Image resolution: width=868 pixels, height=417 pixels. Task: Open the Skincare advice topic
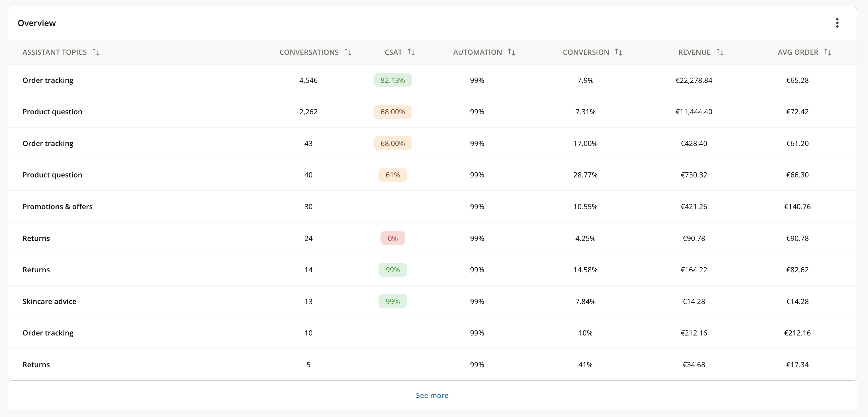point(49,301)
